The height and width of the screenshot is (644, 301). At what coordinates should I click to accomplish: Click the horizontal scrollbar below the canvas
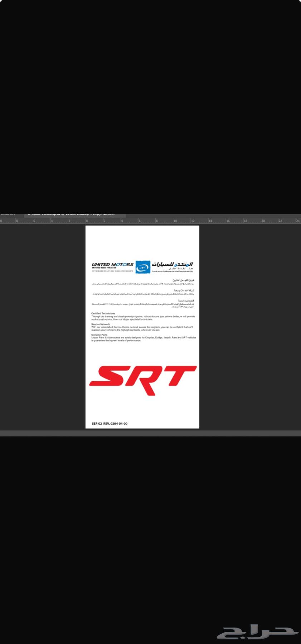150,433
